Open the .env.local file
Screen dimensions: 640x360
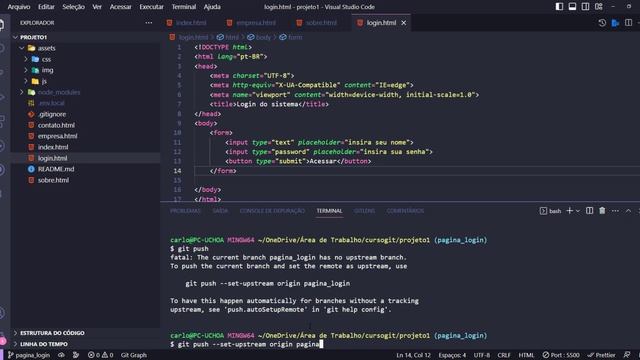[x=51, y=103]
